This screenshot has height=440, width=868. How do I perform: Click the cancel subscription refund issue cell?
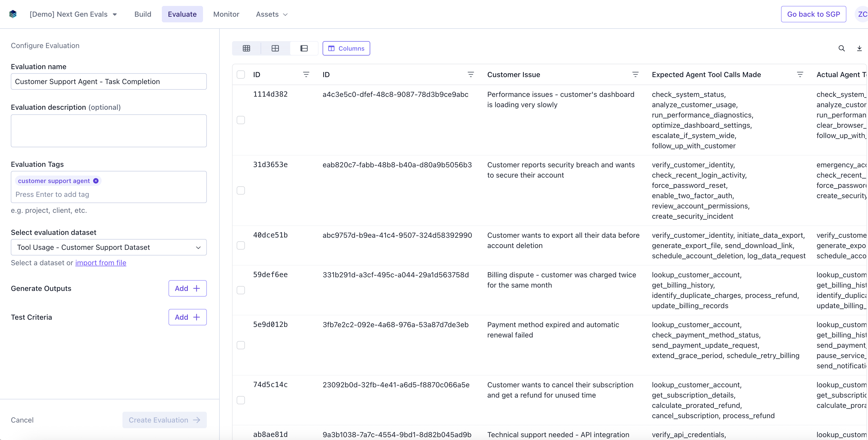(x=560, y=390)
